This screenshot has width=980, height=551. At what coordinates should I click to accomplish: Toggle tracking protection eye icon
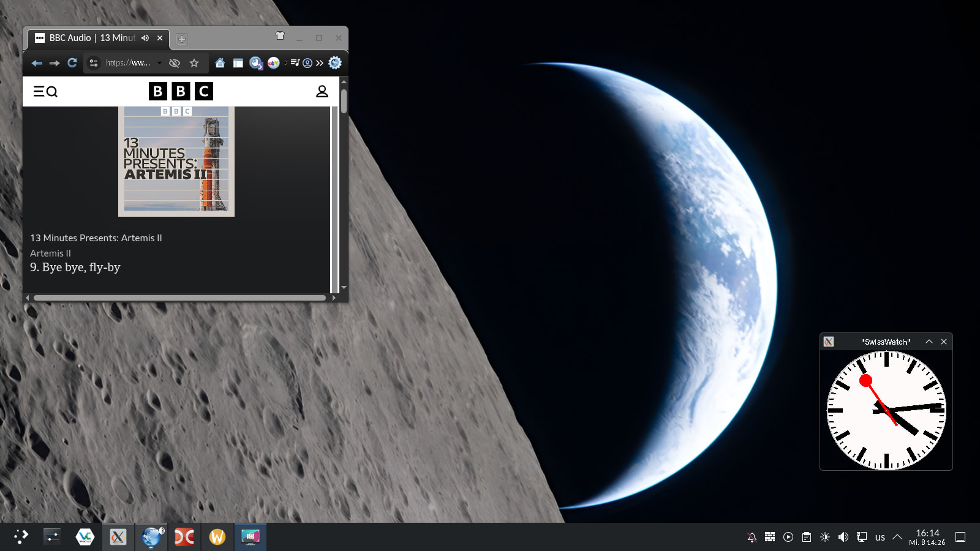[x=175, y=63]
